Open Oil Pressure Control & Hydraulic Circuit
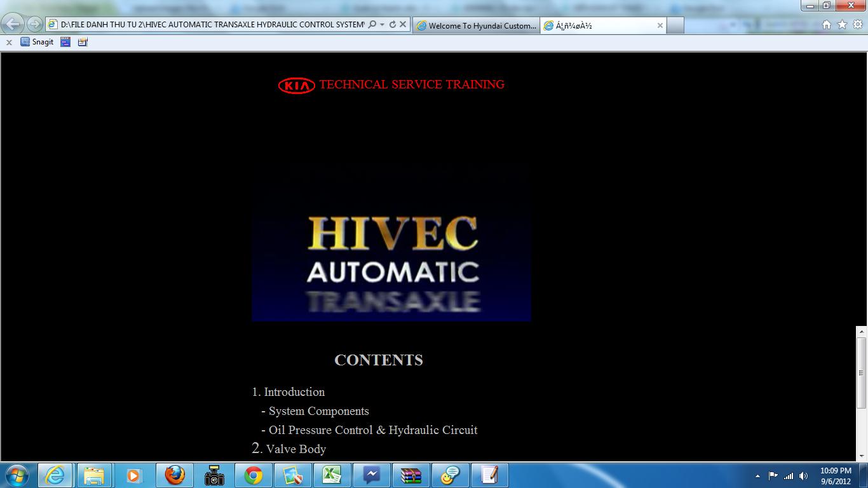868x488 pixels. (x=369, y=430)
